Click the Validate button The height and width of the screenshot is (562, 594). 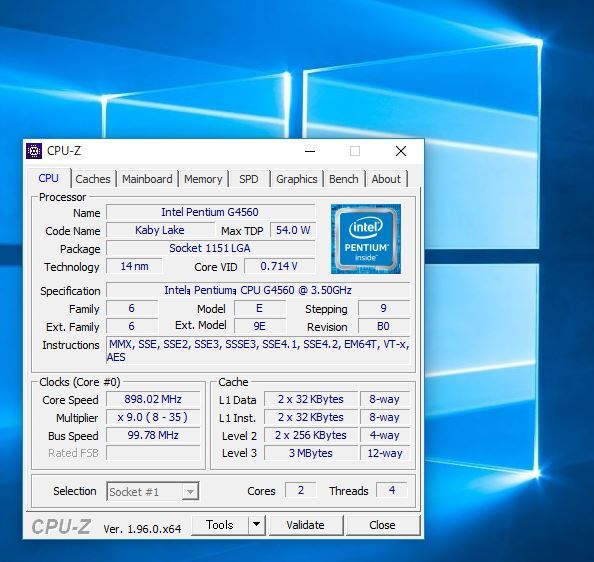pos(306,525)
